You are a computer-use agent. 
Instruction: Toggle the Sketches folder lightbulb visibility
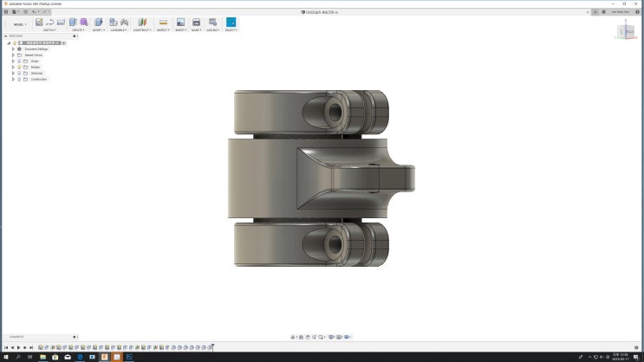pyautogui.click(x=19, y=73)
